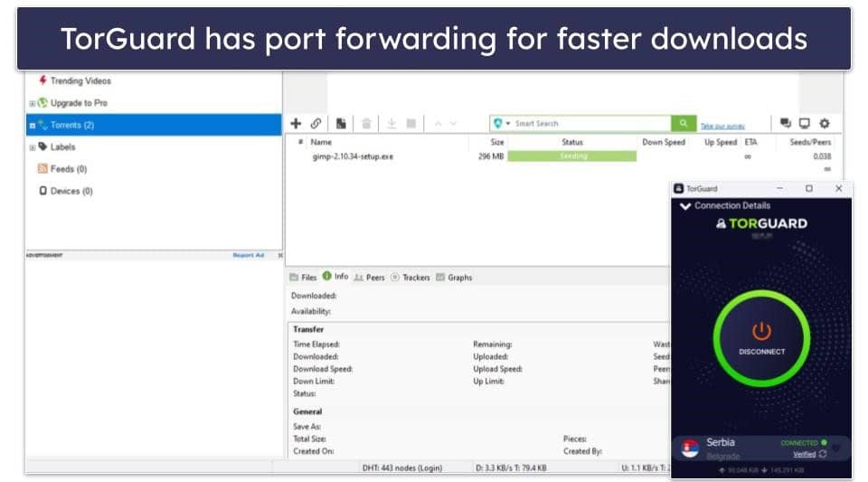Move torrent up the queue with up arrow
The width and height of the screenshot is (868, 482).
[x=438, y=123]
